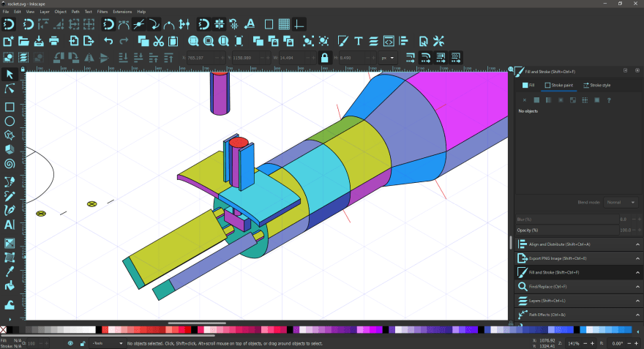
Task: Click the Raise selection to top icon
Action: (168, 58)
